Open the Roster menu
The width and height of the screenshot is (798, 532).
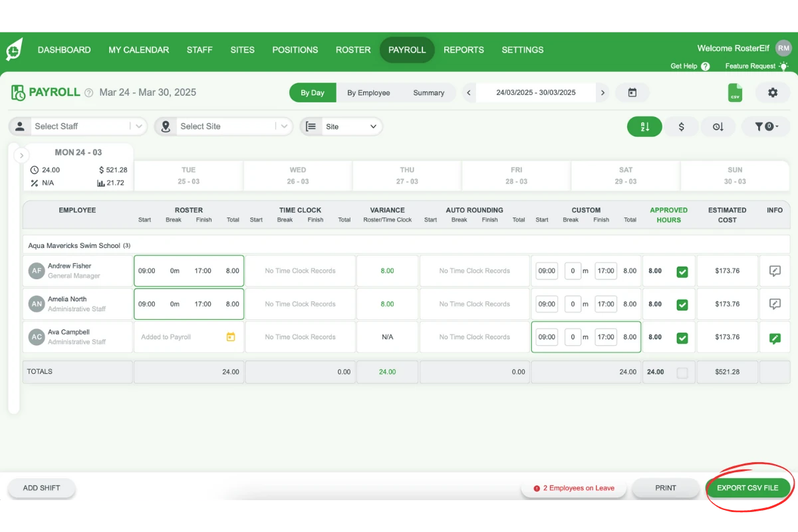[x=353, y=50]
